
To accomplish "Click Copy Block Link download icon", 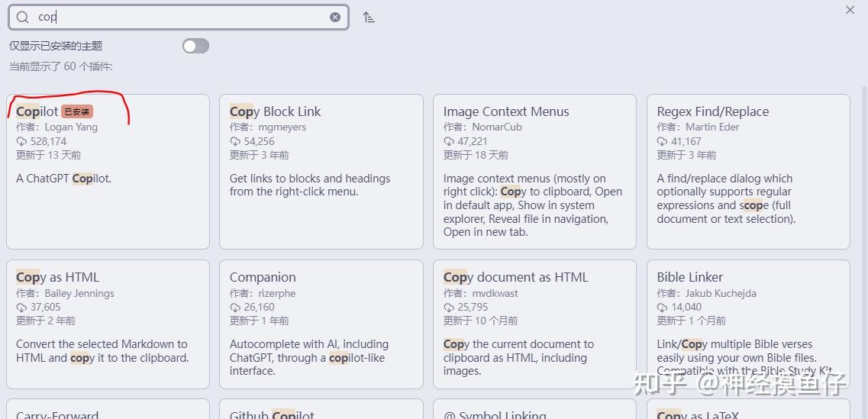I will [235, 141].
